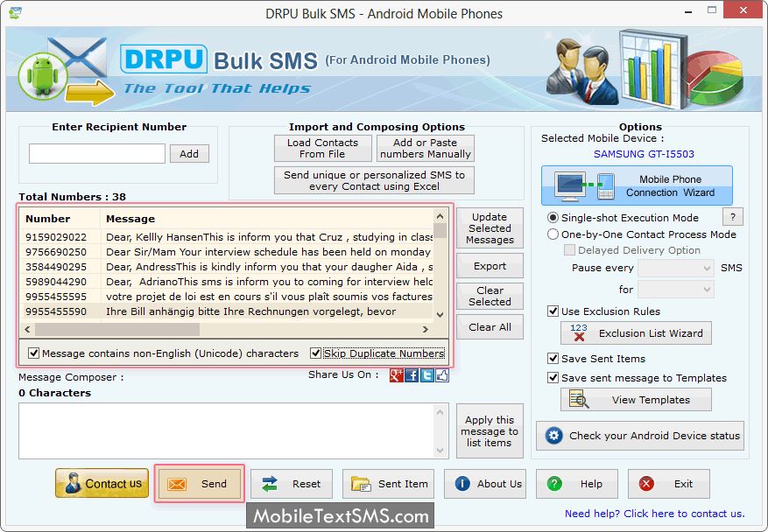Click message list scroll down arrow

(x=440, y=315)
